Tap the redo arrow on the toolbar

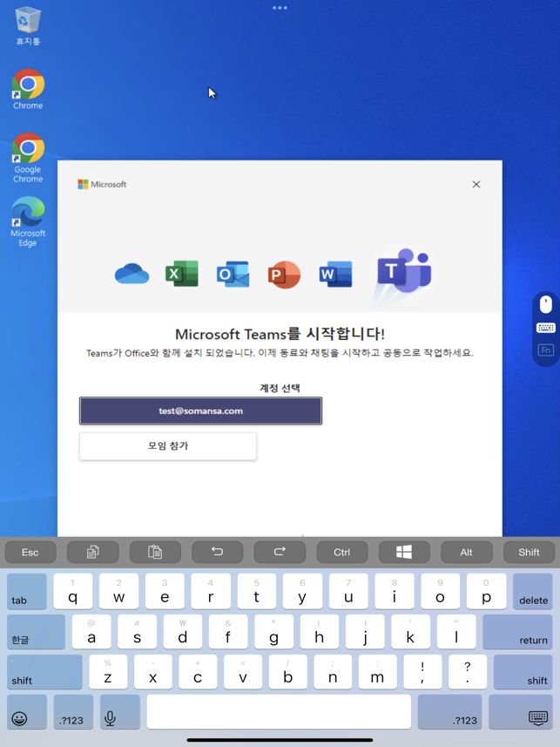280,552
